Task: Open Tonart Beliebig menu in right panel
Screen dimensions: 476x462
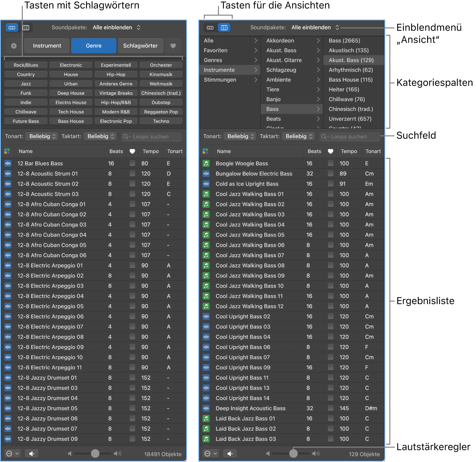Action: click(240, 136)
